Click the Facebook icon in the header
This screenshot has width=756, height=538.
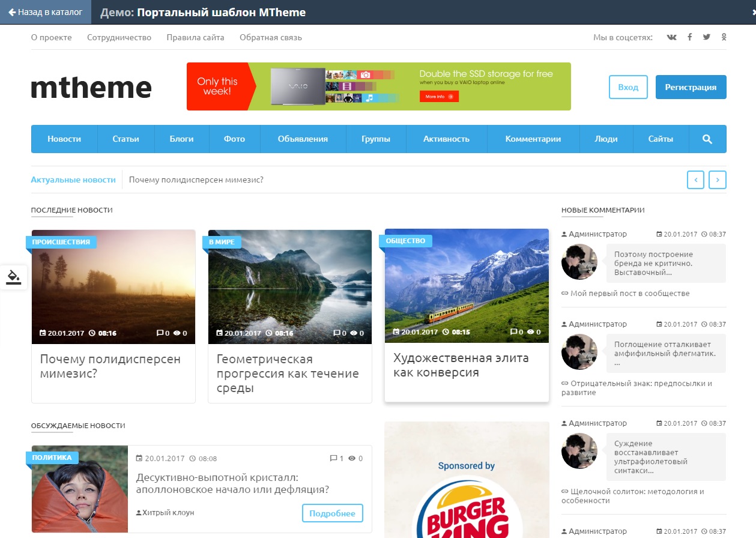689,37
